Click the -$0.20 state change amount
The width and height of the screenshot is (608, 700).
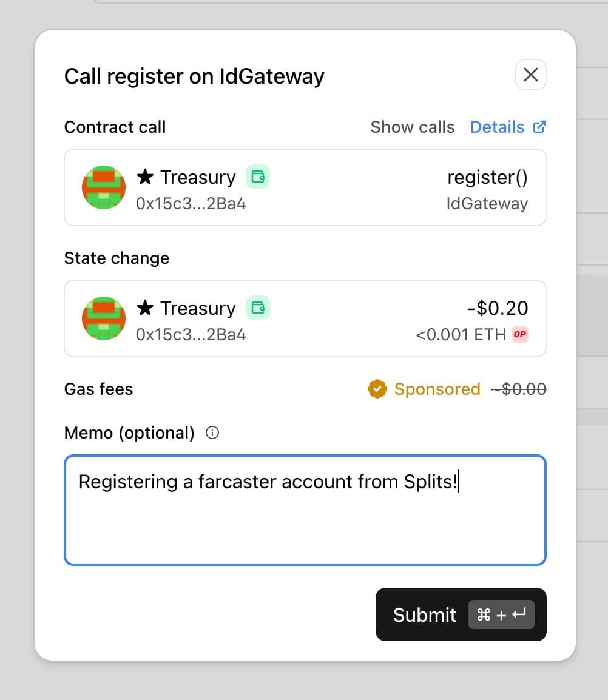tap(498, 308)
